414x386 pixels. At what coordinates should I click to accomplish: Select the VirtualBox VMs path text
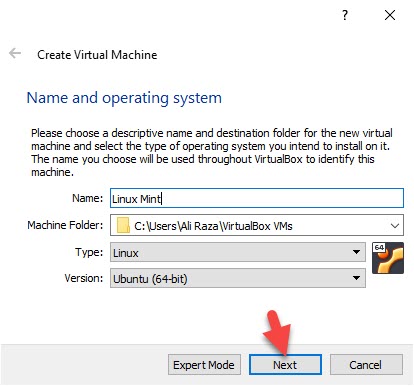(x=213, y=226)
